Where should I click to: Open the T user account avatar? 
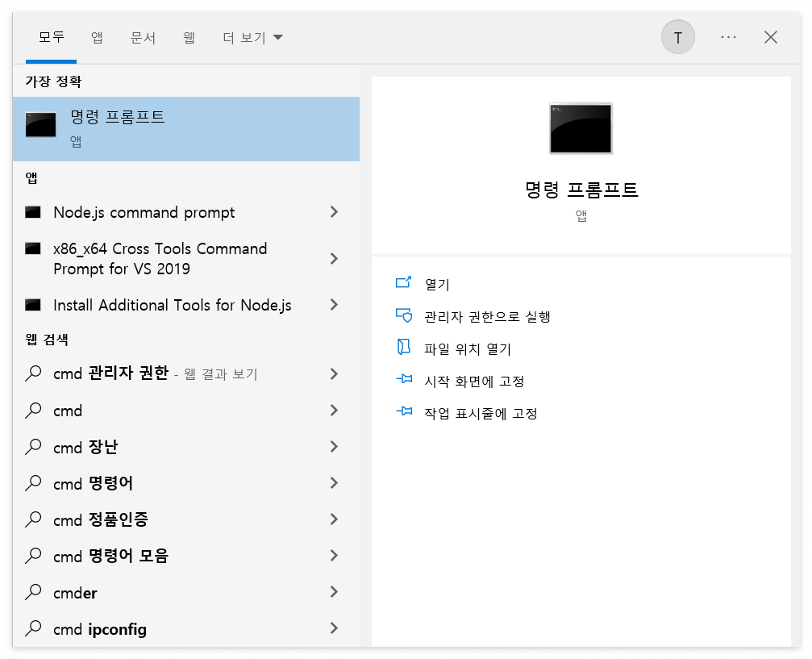click(x=678, y=37)
